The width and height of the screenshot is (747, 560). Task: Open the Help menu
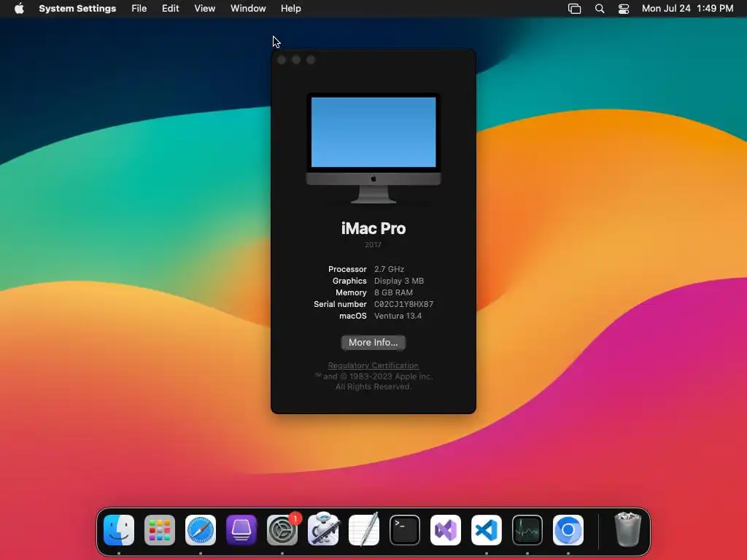coord(290,9)
